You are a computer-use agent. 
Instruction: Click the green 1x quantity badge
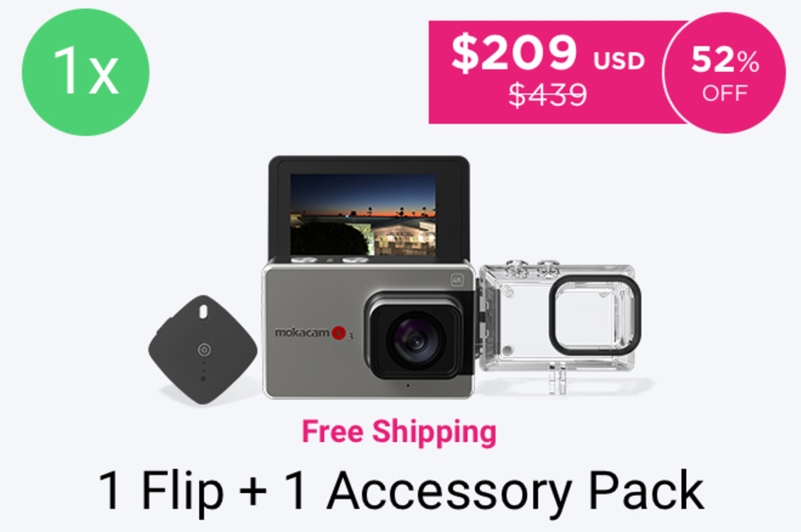[x=85, y=72]
